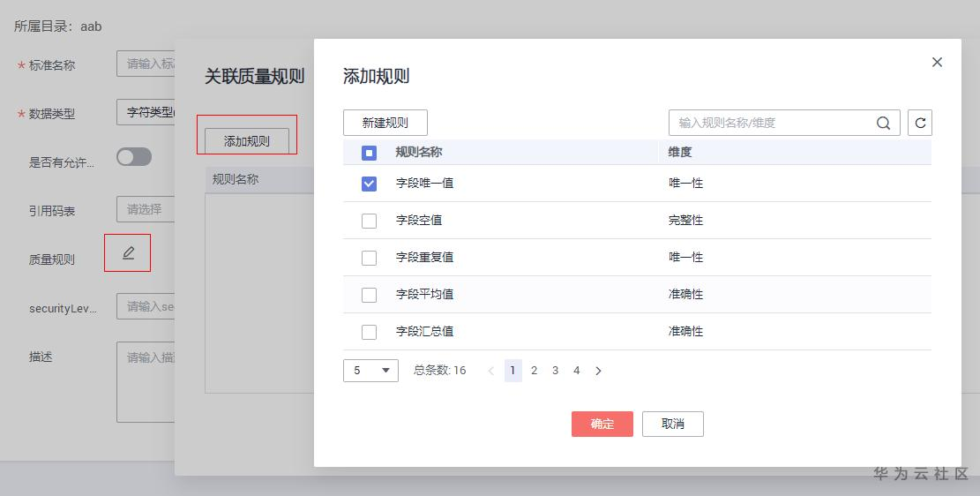Image resolution: width=980 pixels, height=496 pixels.
Task: Go to next page of rules
Action: [x=598, y=371]
